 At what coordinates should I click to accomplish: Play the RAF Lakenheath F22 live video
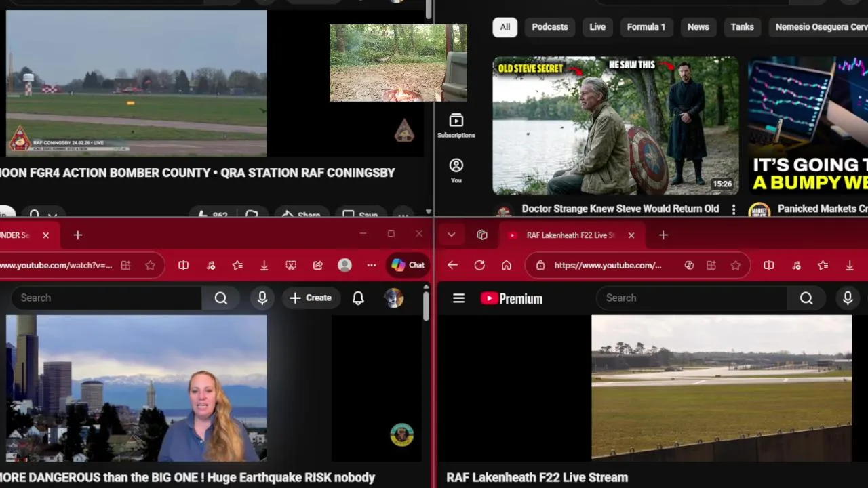722,388
